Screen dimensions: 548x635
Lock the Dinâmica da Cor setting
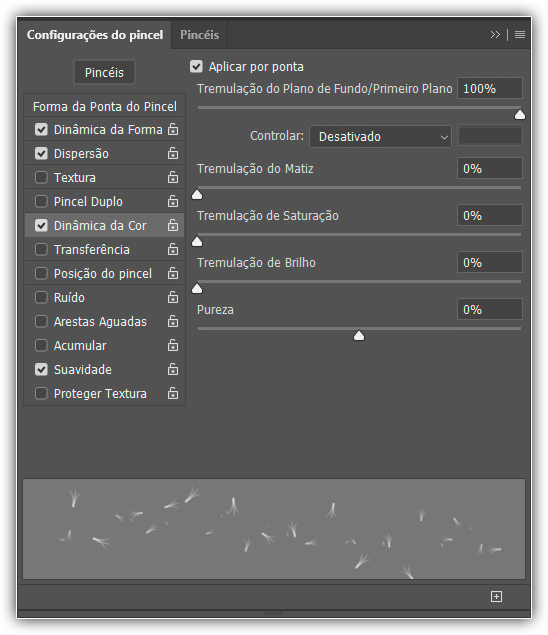click(x=173, y=225)
